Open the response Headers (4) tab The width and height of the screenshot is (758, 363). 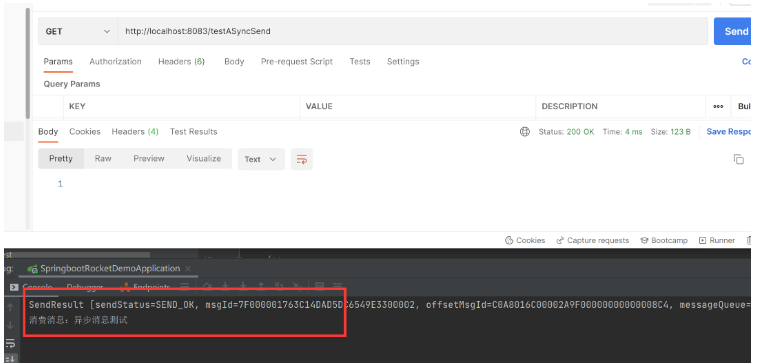[135, 131]
